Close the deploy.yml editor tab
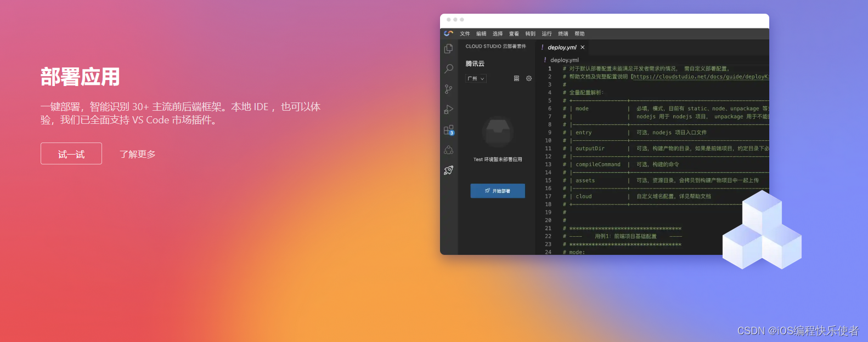The width and height of the screenshot is (868, 342). point(583,47)
